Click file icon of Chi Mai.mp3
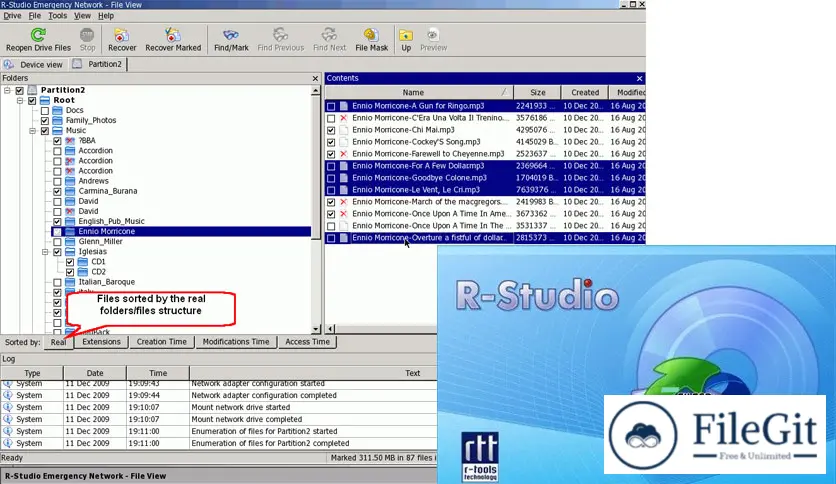 coord(344,130)
